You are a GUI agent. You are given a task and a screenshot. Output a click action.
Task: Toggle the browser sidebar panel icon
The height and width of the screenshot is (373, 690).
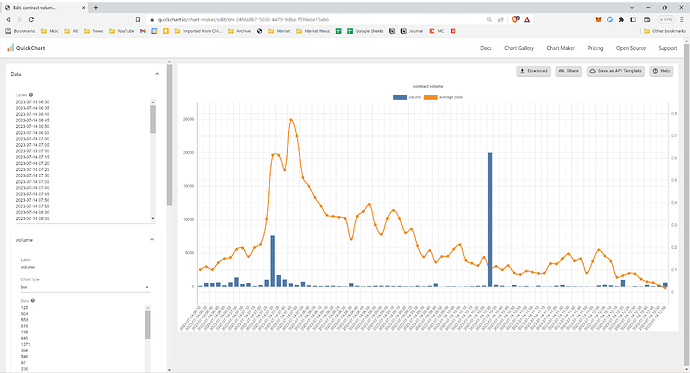[x=633, y=20]
